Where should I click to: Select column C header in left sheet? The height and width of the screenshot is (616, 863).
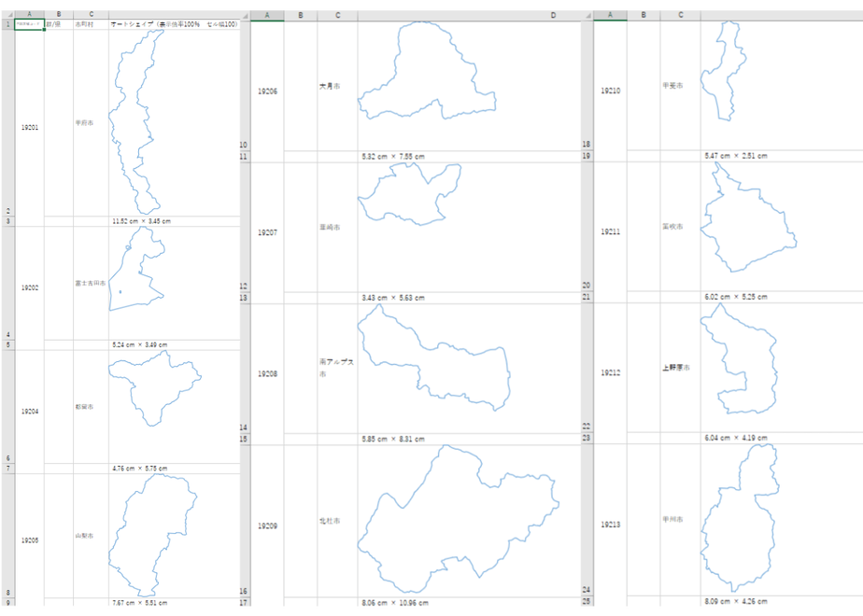pyautogui.click(x=91, y=14)
